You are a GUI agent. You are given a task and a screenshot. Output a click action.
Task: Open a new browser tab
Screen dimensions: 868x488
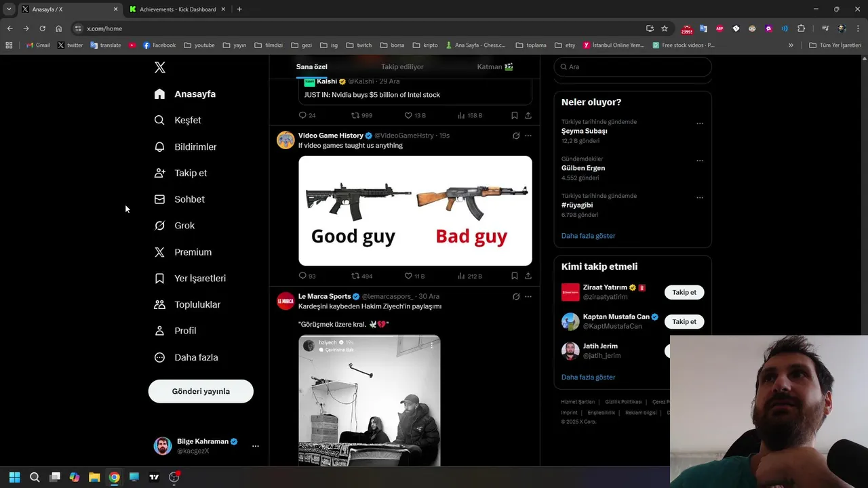(239, 9)
